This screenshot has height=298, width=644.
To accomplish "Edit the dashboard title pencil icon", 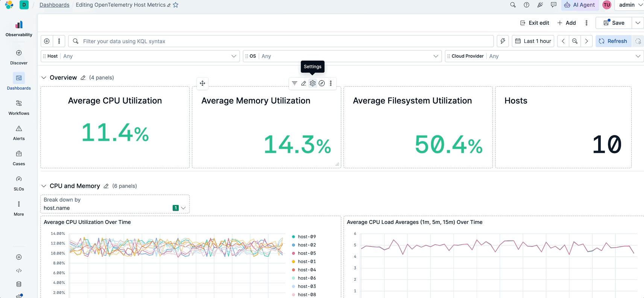I will click(x=169, y=5).
